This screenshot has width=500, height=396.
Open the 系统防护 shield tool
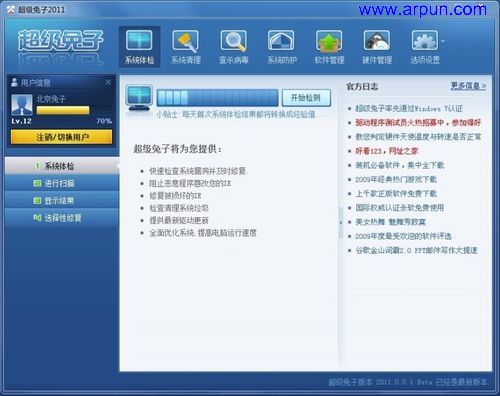coord(281,47)
